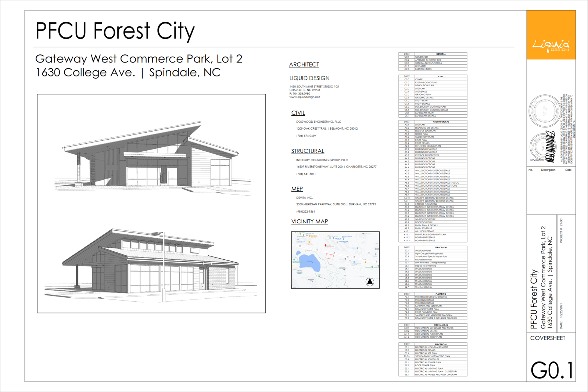Click the red site outline on vicinity map
Screen dimensions: 588x392
click(x=330, y=256)
